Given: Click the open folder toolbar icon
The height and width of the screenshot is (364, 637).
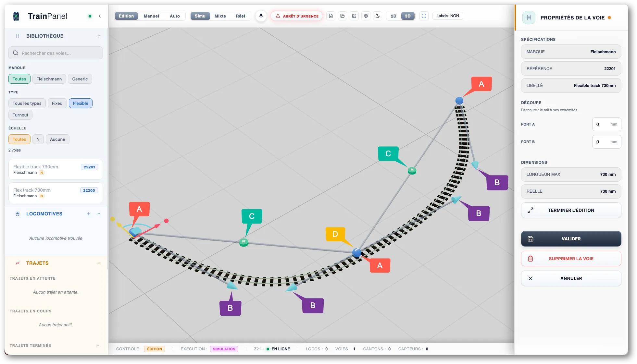Looking at the screenshot, I should coord(342,16).
